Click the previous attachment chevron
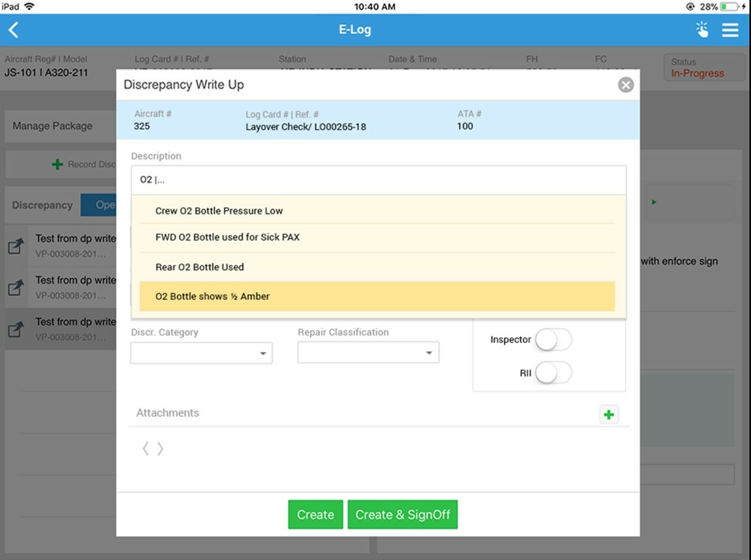Image resolution: width=751 pixels, height=560 pixels. click(x=146, y=449)
